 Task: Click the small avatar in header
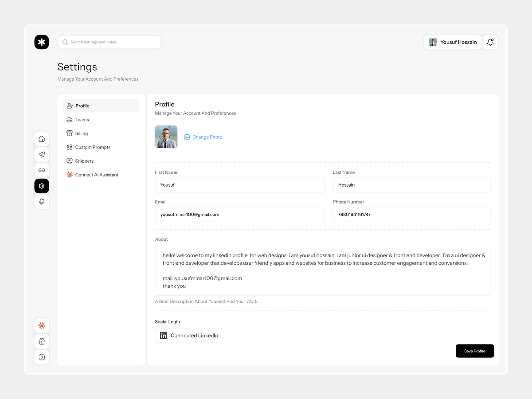click(433, 42)
